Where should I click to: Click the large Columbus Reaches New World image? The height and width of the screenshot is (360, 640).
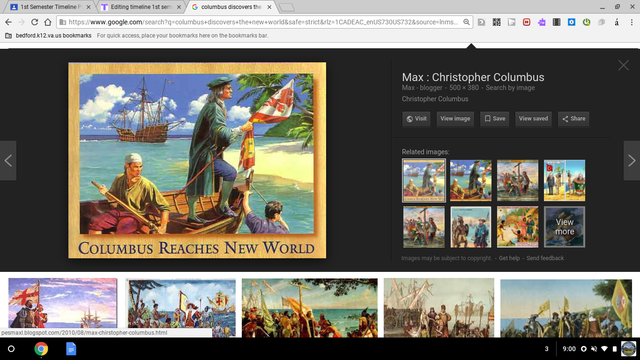coord(197,160)
